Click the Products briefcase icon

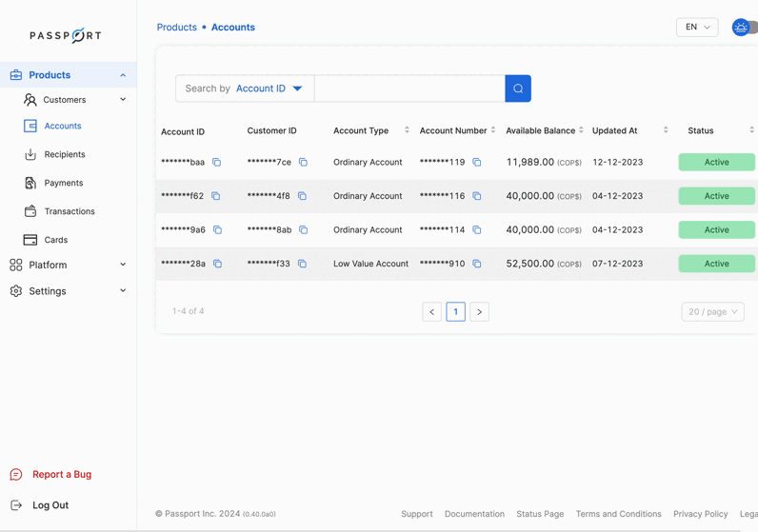coord(16,75)
